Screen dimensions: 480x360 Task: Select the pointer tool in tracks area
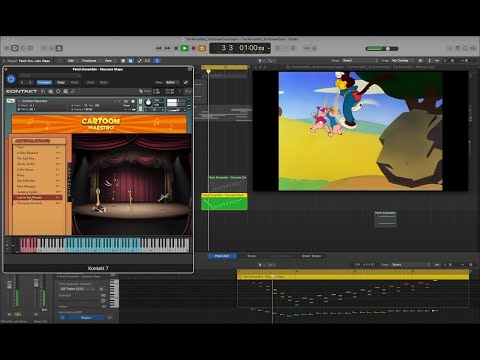point(260,61)
